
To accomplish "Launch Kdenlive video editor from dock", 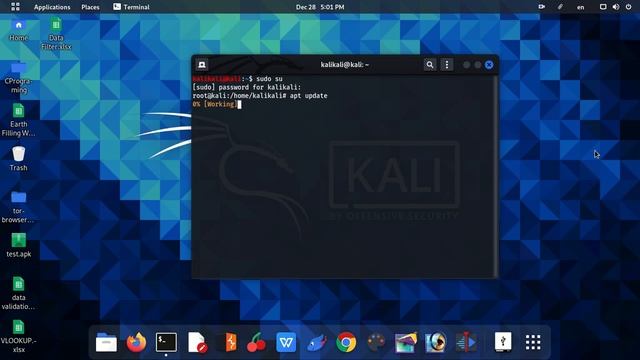I will (466, 342).
